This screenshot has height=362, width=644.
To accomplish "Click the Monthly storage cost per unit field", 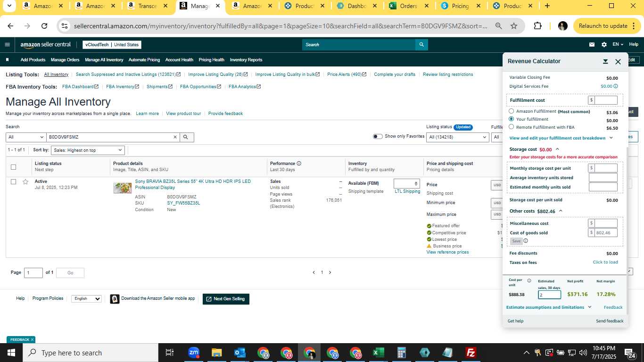I will (606, 168).
